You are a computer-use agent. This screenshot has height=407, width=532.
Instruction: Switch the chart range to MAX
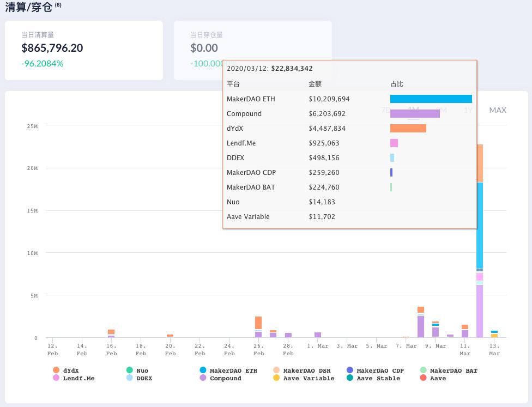[497, 110]
